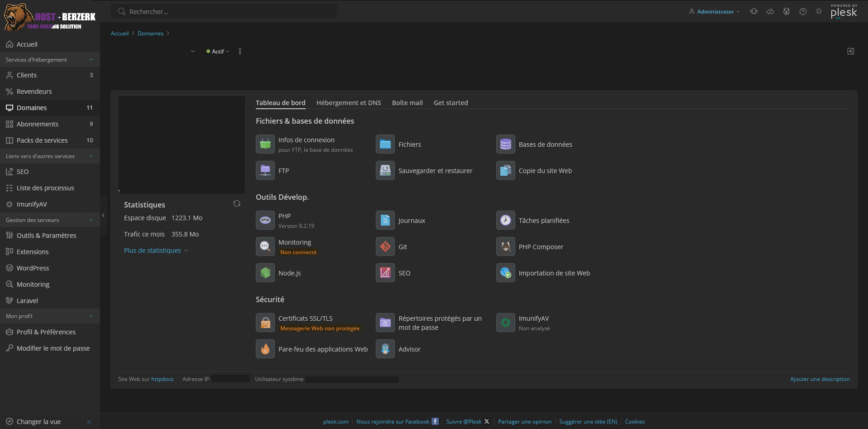Click Ajouter une description link

tap(820, 379)
